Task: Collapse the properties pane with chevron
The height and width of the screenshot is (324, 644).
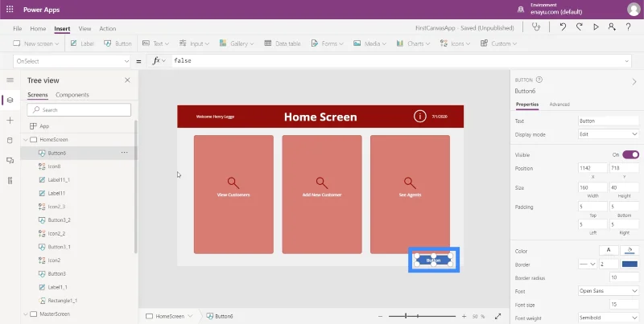Action: tap(634, 82)
